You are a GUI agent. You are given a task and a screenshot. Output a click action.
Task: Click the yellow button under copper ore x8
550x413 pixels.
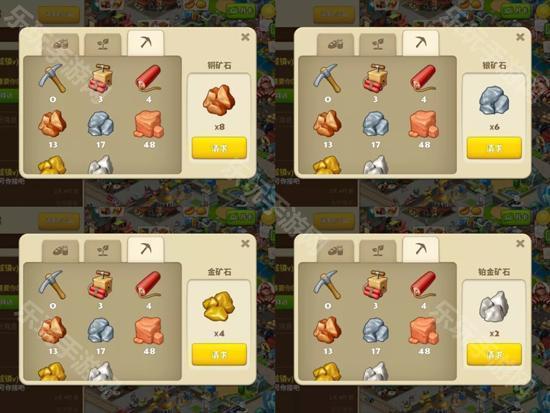coord(219,148)
